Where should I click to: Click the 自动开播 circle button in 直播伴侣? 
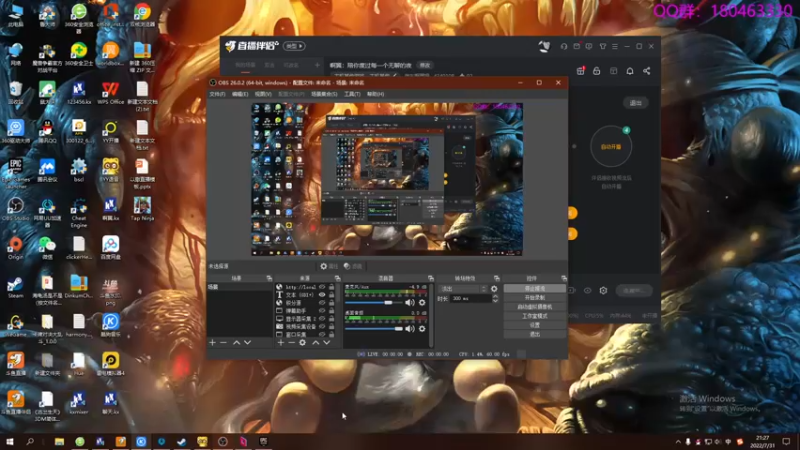tap(611, 146)
